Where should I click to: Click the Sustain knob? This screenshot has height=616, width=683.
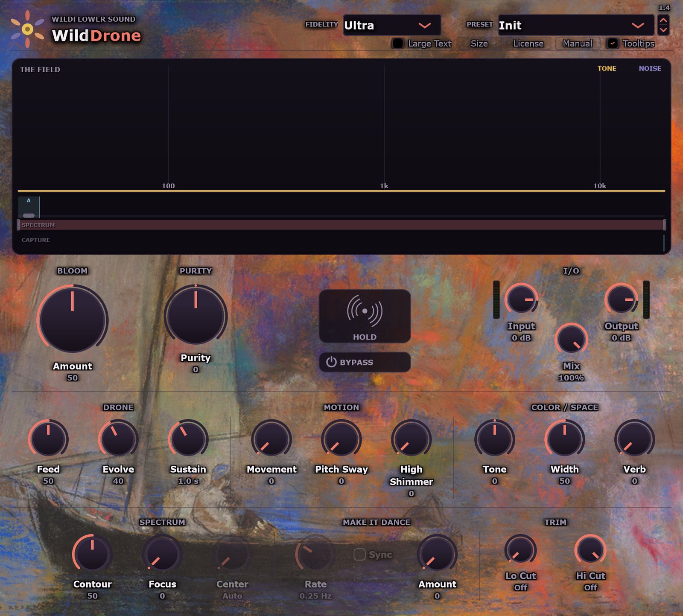tap(188, 439)
